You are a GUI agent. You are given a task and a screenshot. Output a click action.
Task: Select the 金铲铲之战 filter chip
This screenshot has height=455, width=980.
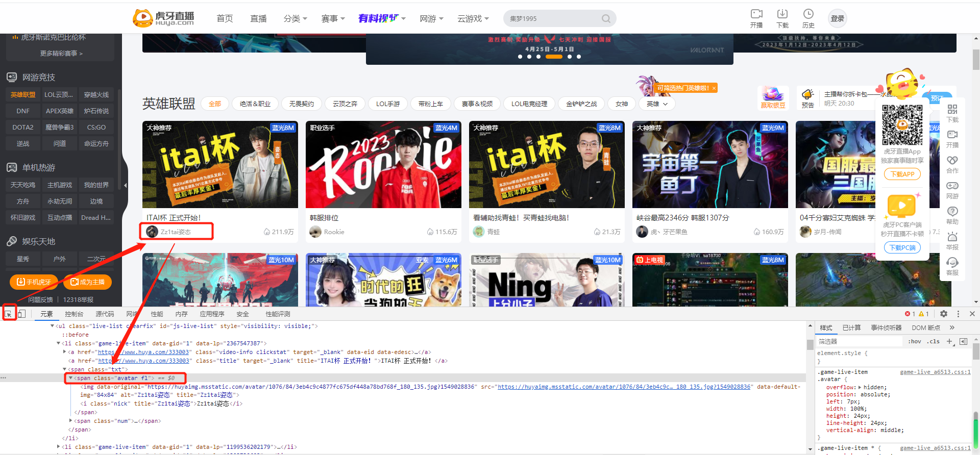pos(581,104)
